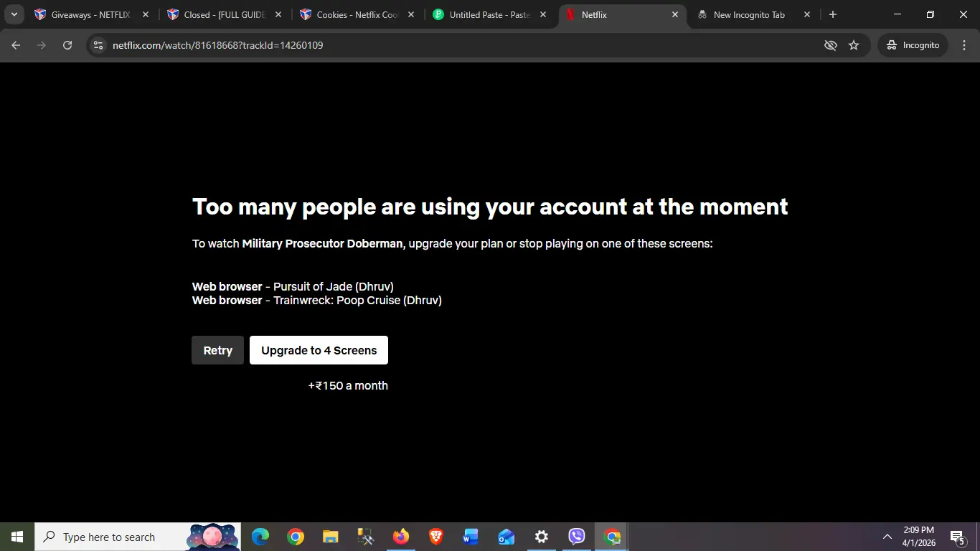Click the Incognito profile button
Screen dimensions: 980x551
pyautogui.click(x=913, y=45)
